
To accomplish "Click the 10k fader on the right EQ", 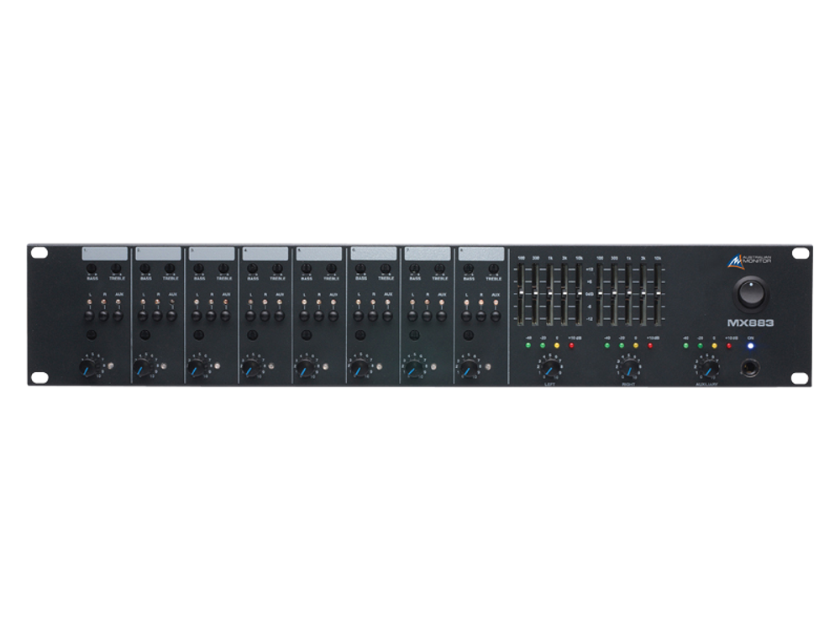I will [x=658, y=292].
